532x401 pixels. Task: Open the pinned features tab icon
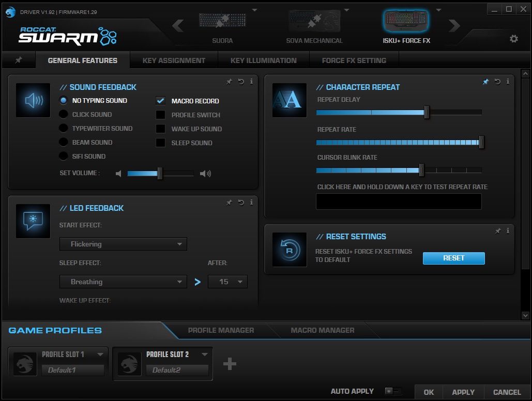19,60
